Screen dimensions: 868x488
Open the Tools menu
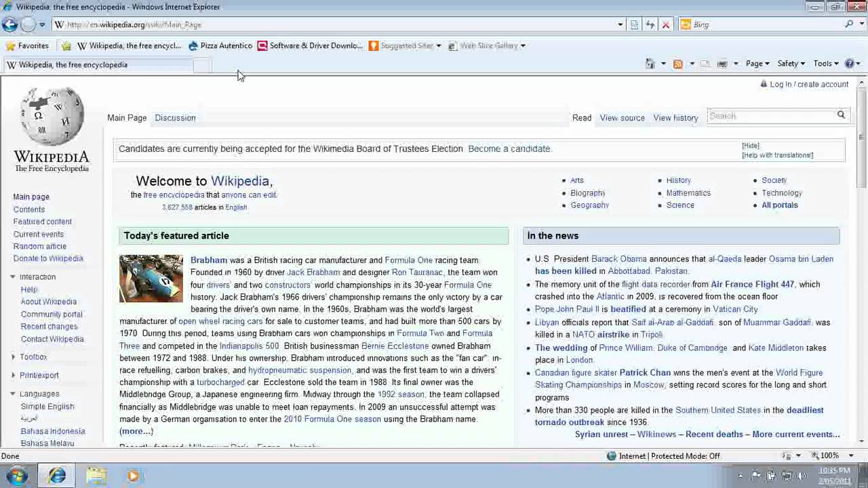(x=826, y=63)
